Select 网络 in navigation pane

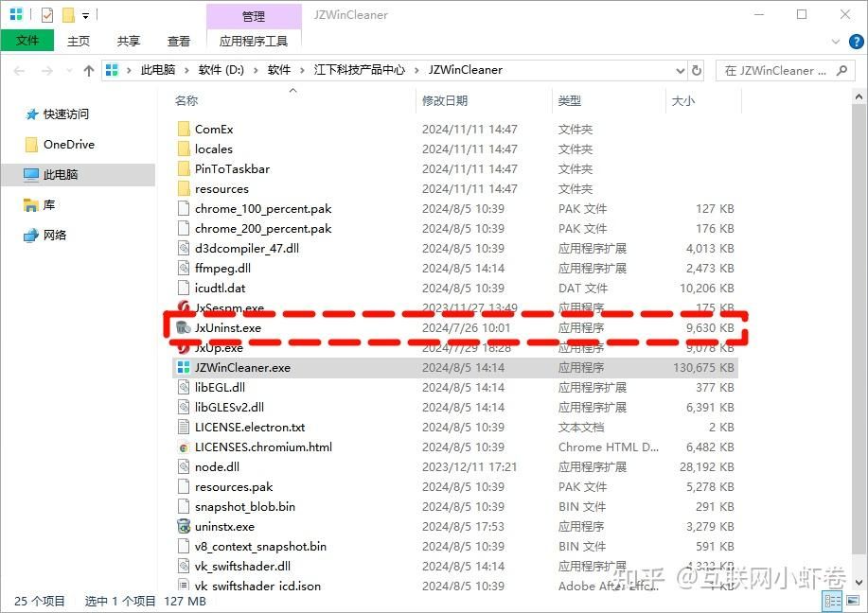(x=55, y=236)
